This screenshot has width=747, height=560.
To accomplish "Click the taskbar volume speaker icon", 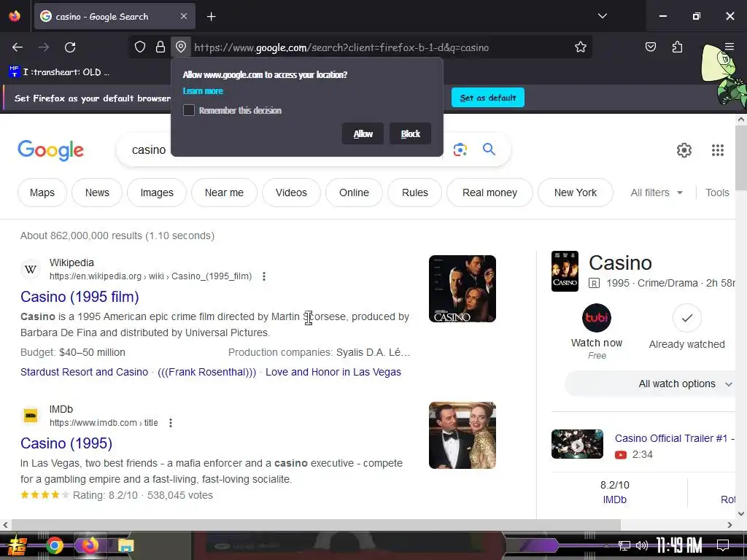I will pos(642,545).
